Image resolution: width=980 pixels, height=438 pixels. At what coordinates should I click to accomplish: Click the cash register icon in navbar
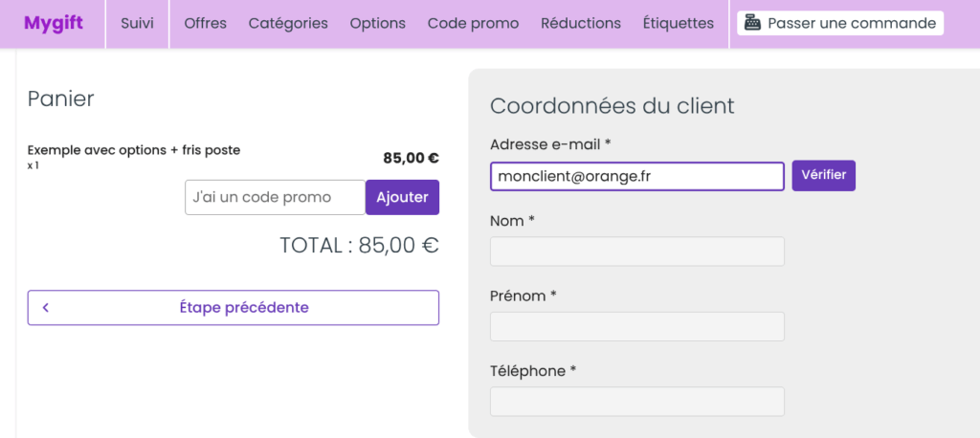752,24
